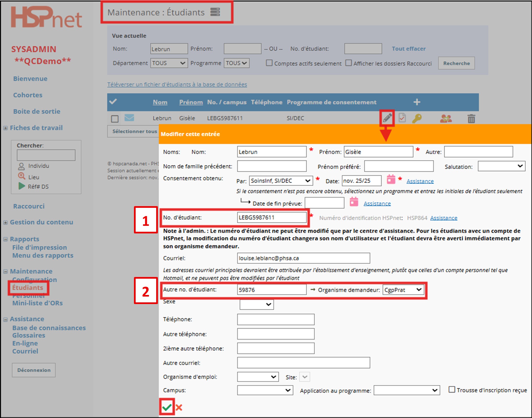Viewport: 532px width, 418px height.
Task: Open calendar icon next to consent Date
Action: 391,180
